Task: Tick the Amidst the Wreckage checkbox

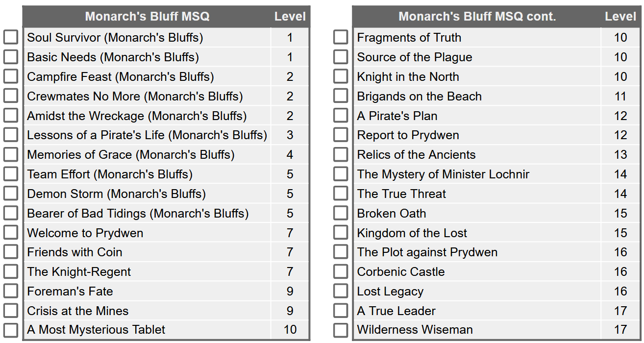Action: pyautogui.click(x=10, y=115)
